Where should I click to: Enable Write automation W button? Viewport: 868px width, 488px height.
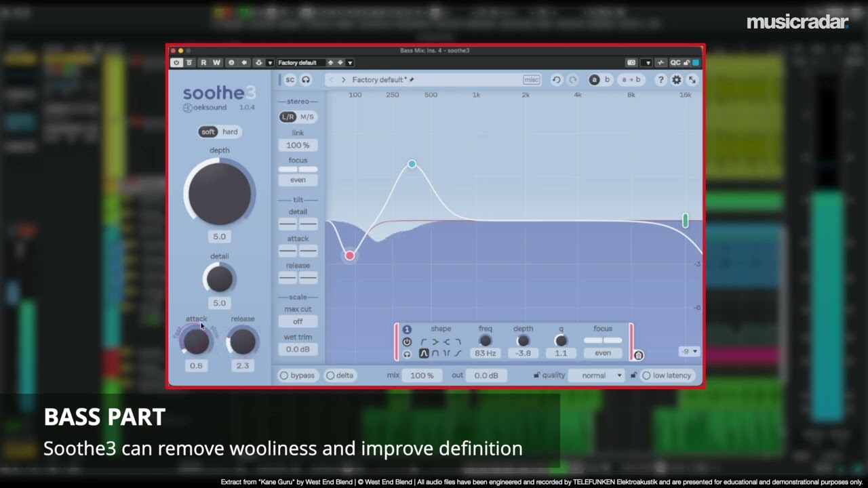(216, 62)
